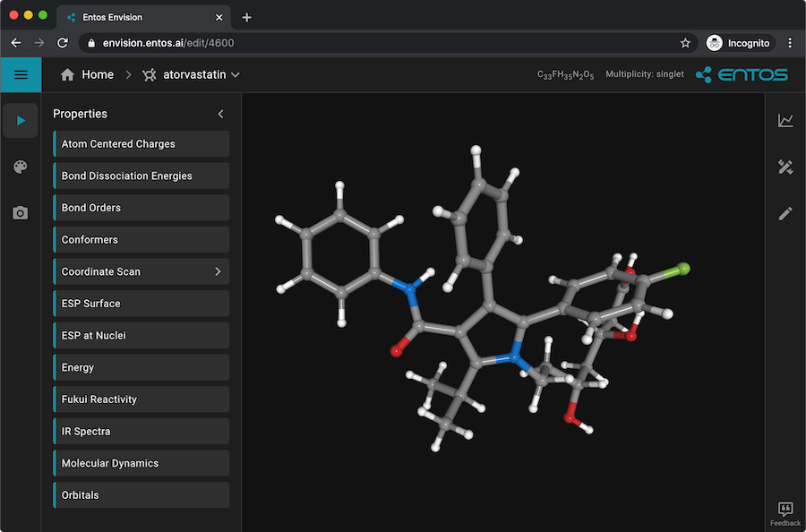This screenshot has height=532, width=806.
Task: Click the Home house icon
Action: point(67,75)
